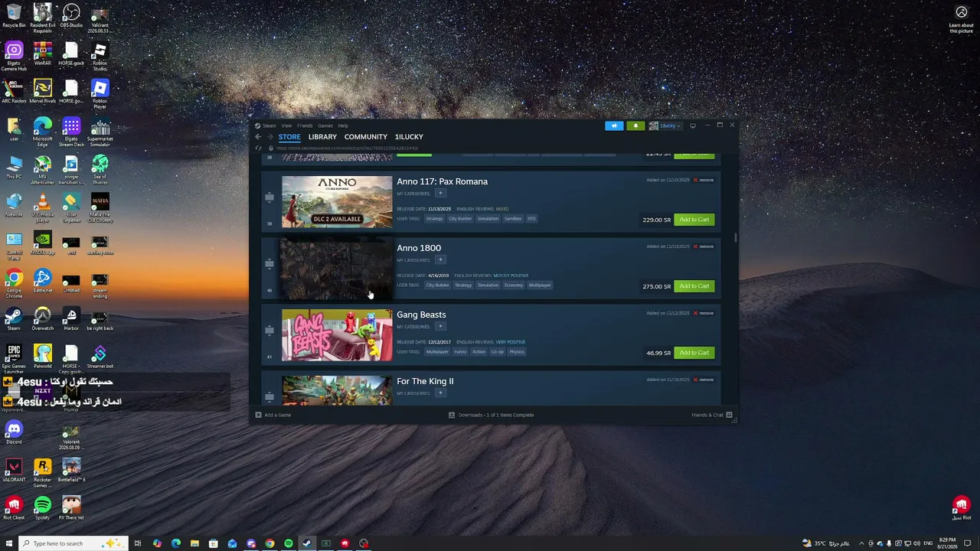The width and height of the screenshot is (980, 551).
Task: Open the View menu in Steam
Action: [286, 126]
